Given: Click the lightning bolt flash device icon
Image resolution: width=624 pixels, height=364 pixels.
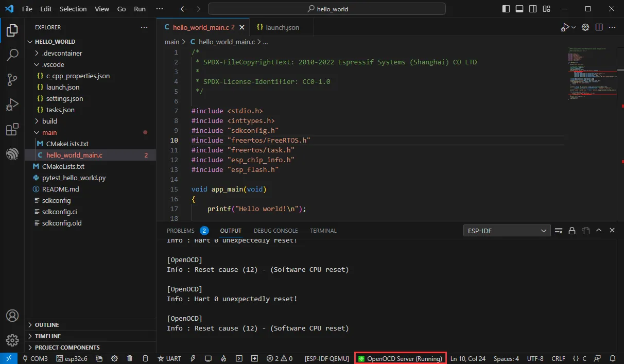Looking at the screenshot, I should (x=193, y=358).
